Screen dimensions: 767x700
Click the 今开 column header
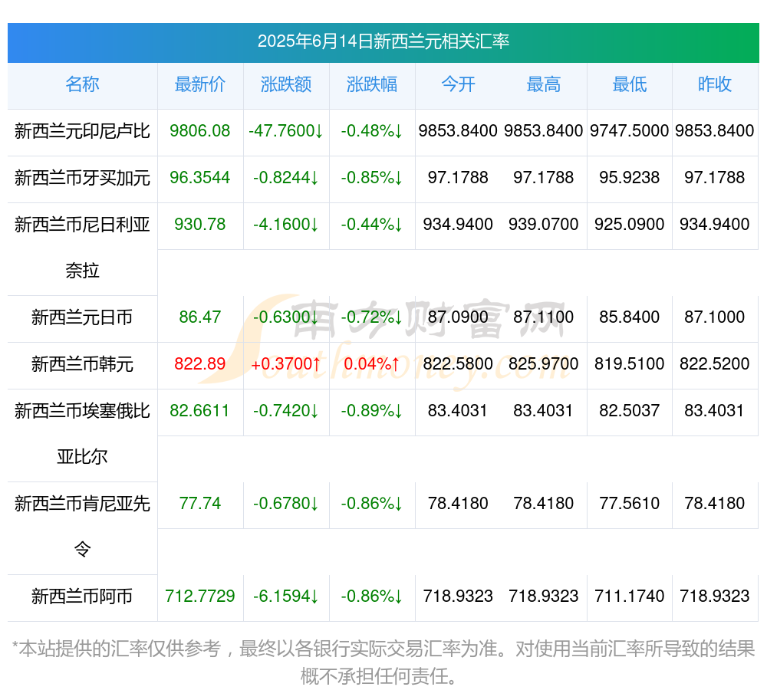coord(458,84)
